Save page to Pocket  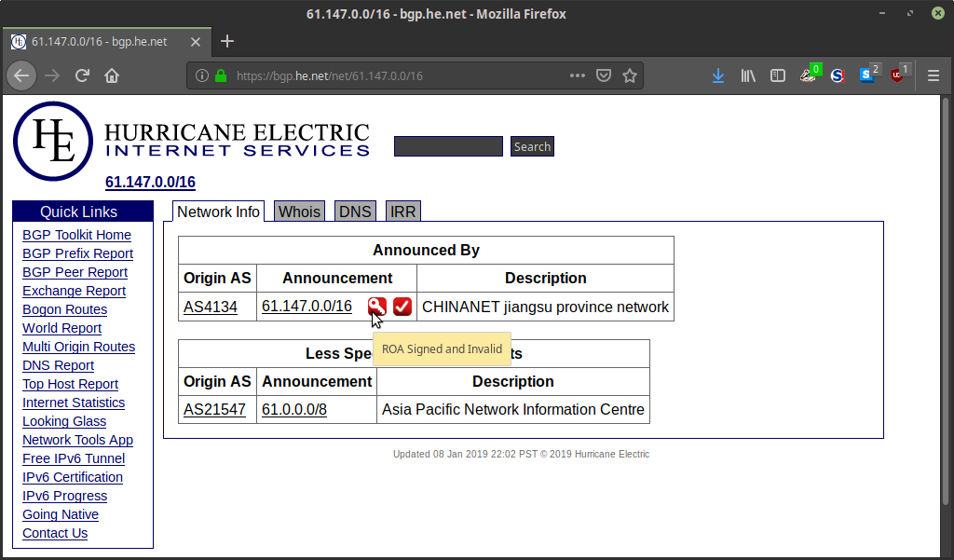[x=604, y=75]
